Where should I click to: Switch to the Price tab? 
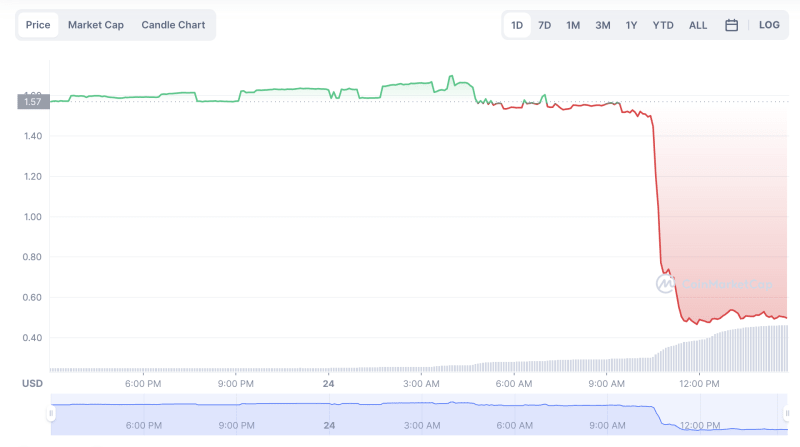pyautogui.click(x=38, y=25)
